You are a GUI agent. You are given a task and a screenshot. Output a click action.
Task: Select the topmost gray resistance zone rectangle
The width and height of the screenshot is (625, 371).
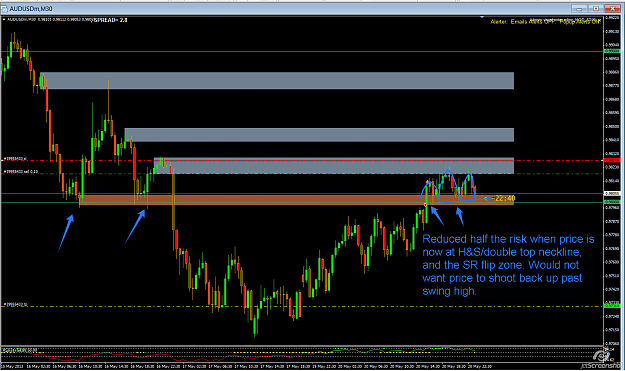coord(277,80)
